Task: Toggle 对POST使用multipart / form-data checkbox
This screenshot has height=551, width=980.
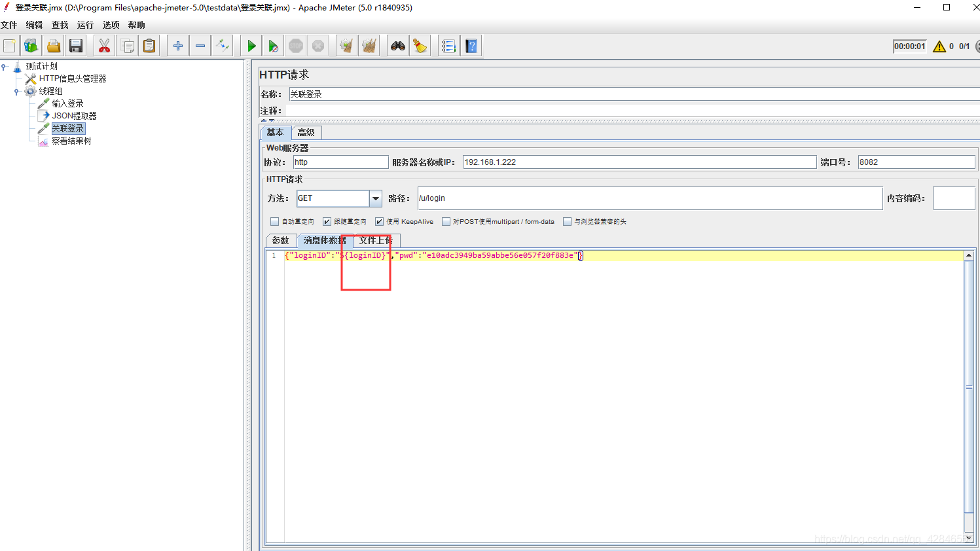Action: tap(446, 222)
